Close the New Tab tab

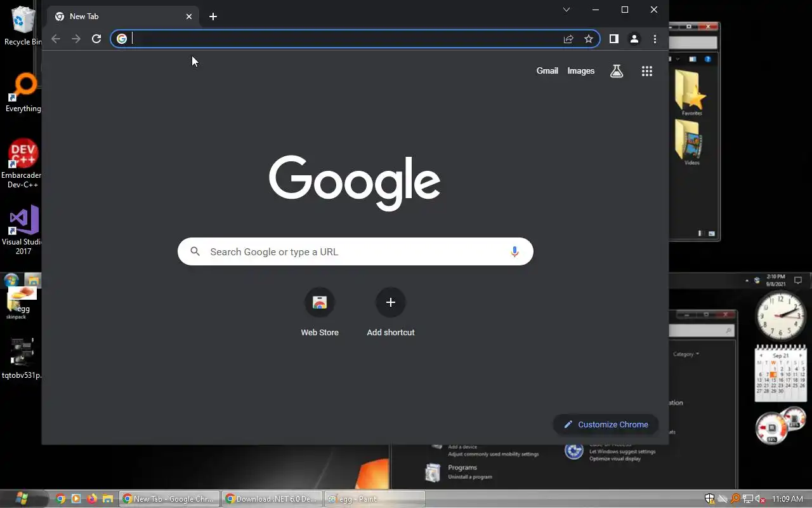(x=189, y=17)
